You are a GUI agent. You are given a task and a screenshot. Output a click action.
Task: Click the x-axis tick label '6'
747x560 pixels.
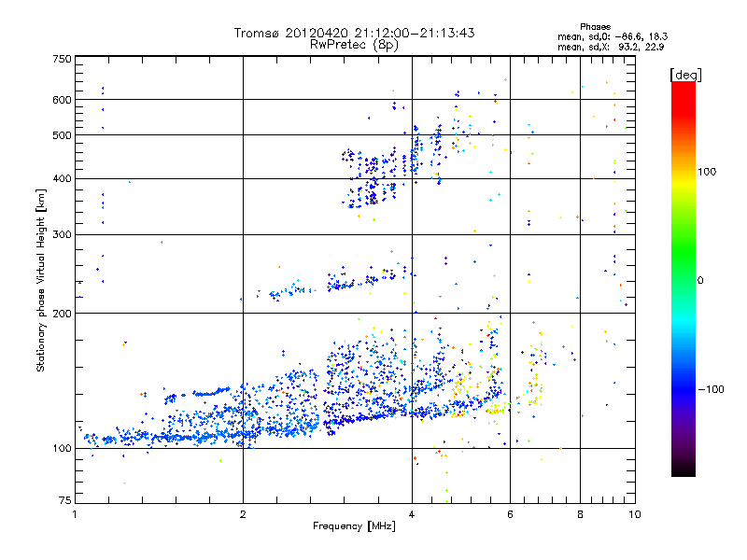pyautogui.click(x=510, y=514)
